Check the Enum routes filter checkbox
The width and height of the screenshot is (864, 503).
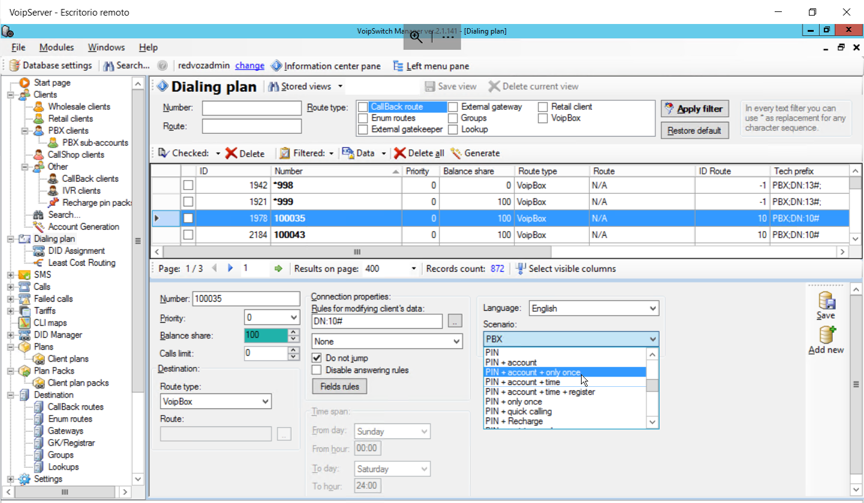click(x=363, y=118)
